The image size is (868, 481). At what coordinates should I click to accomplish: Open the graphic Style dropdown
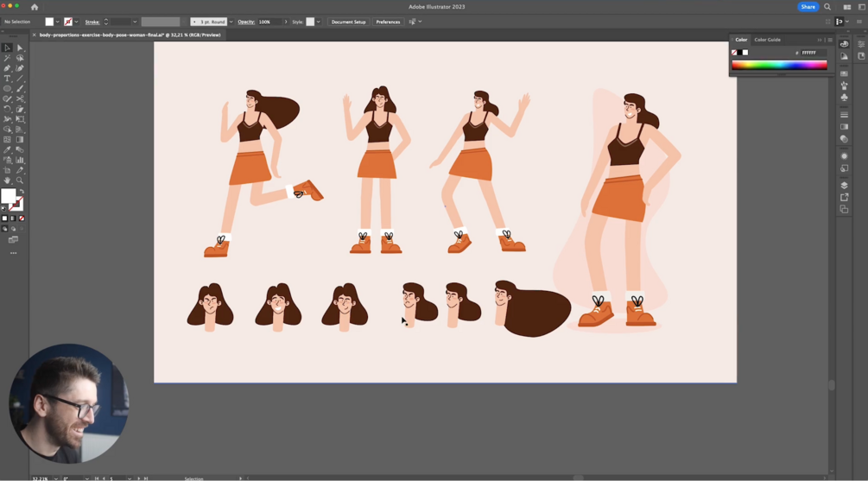[319, 22]
